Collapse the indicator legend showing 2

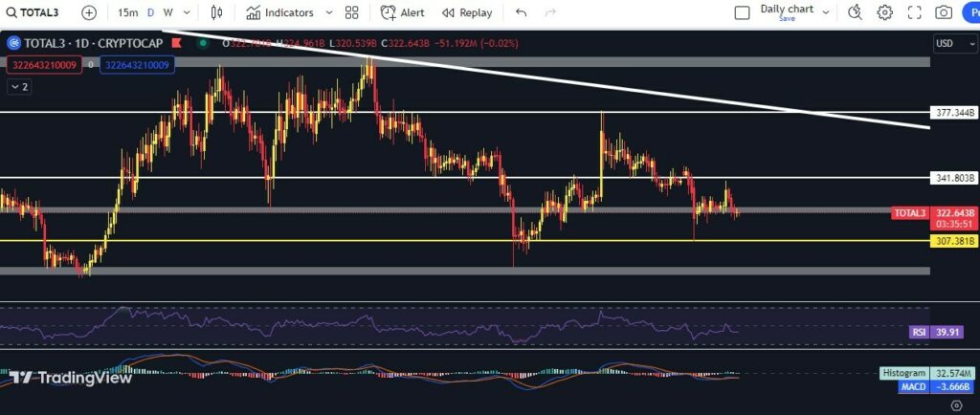click(18, 87)
